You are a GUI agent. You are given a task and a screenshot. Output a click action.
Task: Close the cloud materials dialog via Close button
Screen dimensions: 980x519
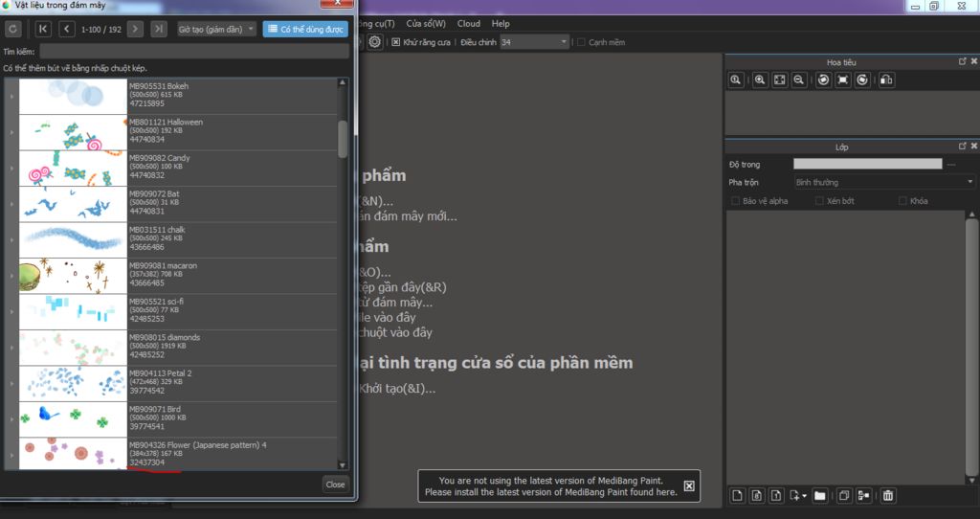pyautogui.click(x=335, y=484)
